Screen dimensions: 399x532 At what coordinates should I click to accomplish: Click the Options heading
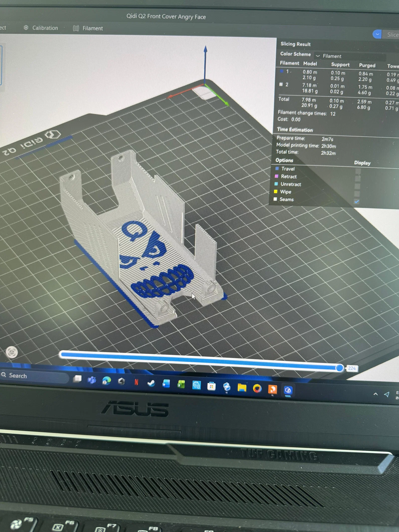(284, 160)
